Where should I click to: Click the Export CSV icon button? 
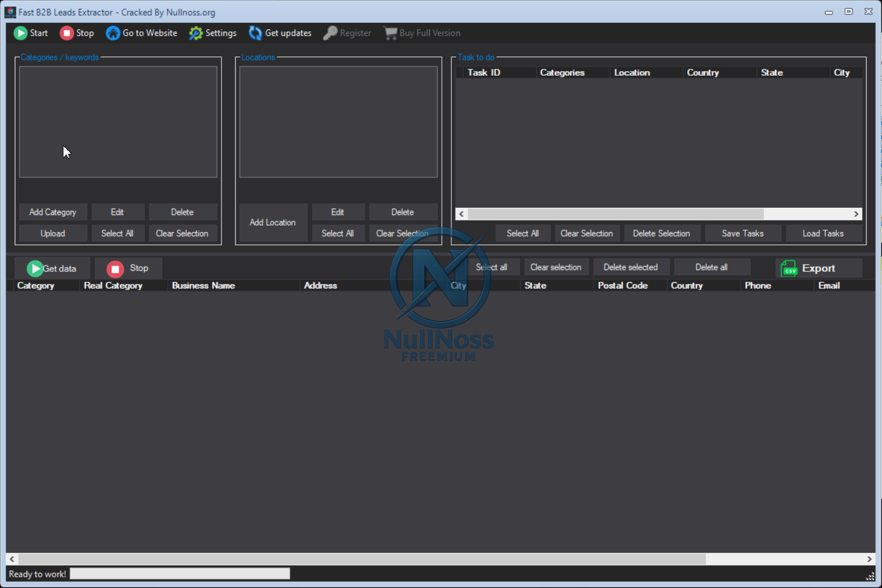point(789,268)
